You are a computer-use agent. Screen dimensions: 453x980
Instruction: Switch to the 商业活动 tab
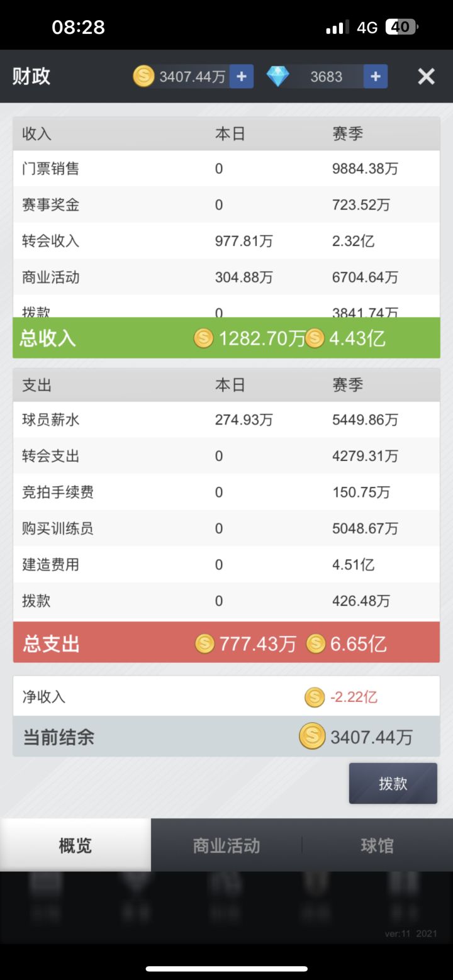(x=226, y=845)
